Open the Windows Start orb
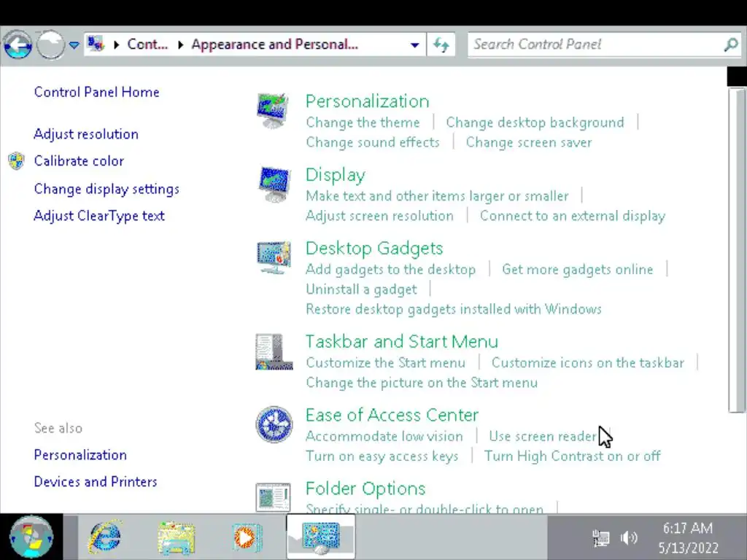The height and width of the screenshot is (560, 747). point(31,537)
